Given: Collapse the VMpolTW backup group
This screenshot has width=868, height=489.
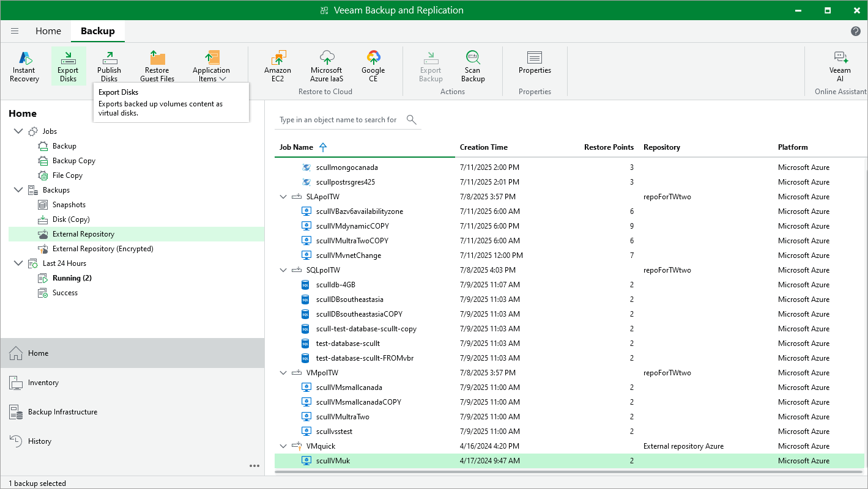Looking at the screenshot, I should pos(283,373).
